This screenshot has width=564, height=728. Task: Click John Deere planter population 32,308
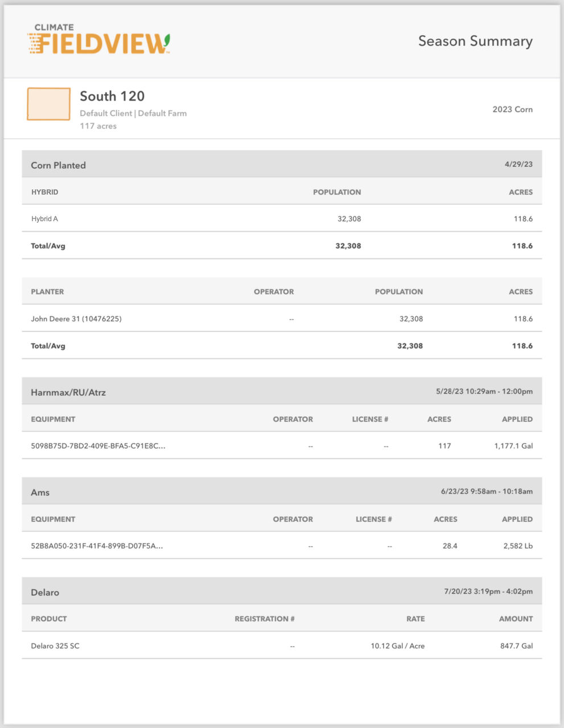tap(411, 318)
